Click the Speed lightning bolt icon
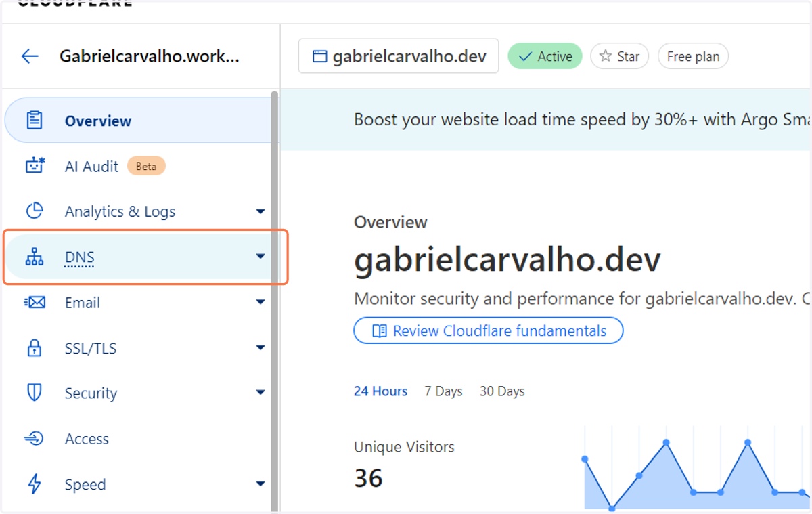This screenshot has height=514, width=812. pyautogui.click(x=34, y=484)
